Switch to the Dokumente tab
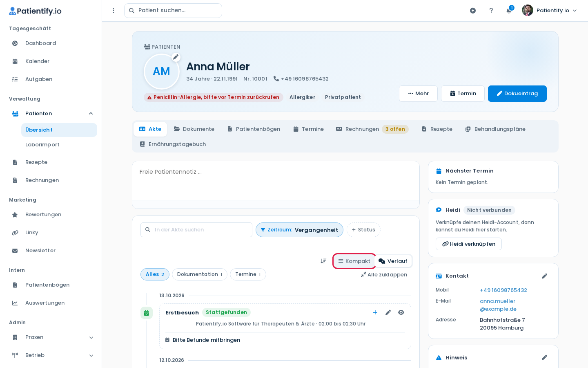 click(x=194, y=129)
